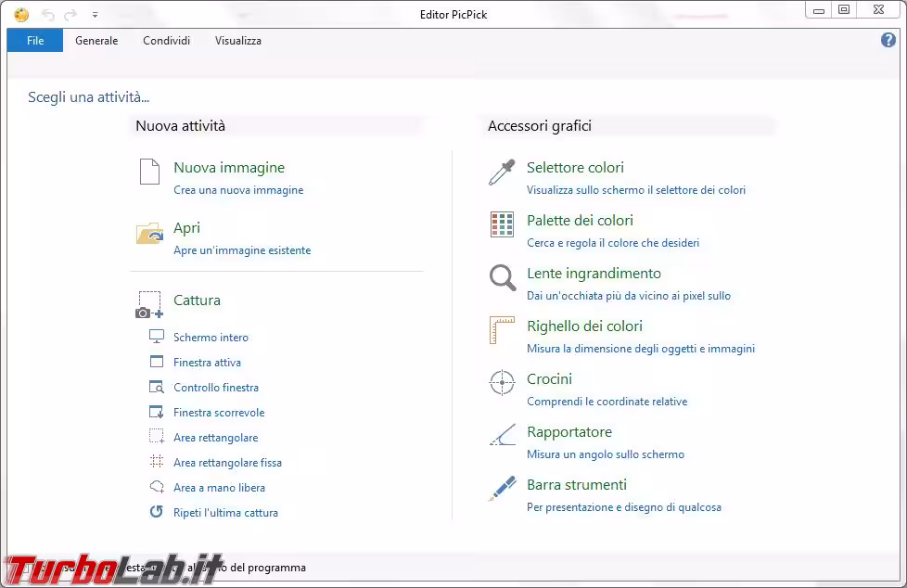The height and width of the screenshot is (588, 907).
Task: Launch the Righello dei colori ruler icon
Action: coord(502,330)
